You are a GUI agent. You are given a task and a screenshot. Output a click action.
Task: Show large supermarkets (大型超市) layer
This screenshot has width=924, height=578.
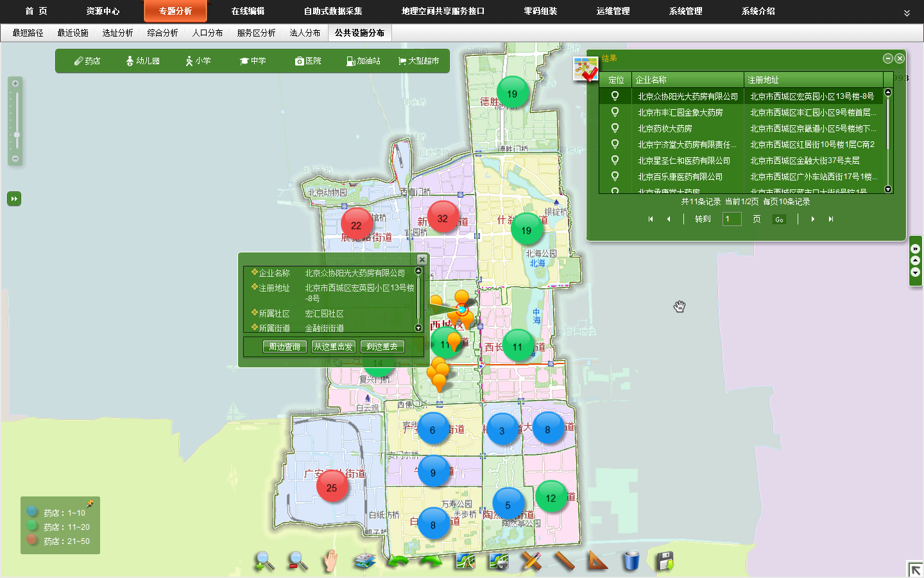pos(418,61)
